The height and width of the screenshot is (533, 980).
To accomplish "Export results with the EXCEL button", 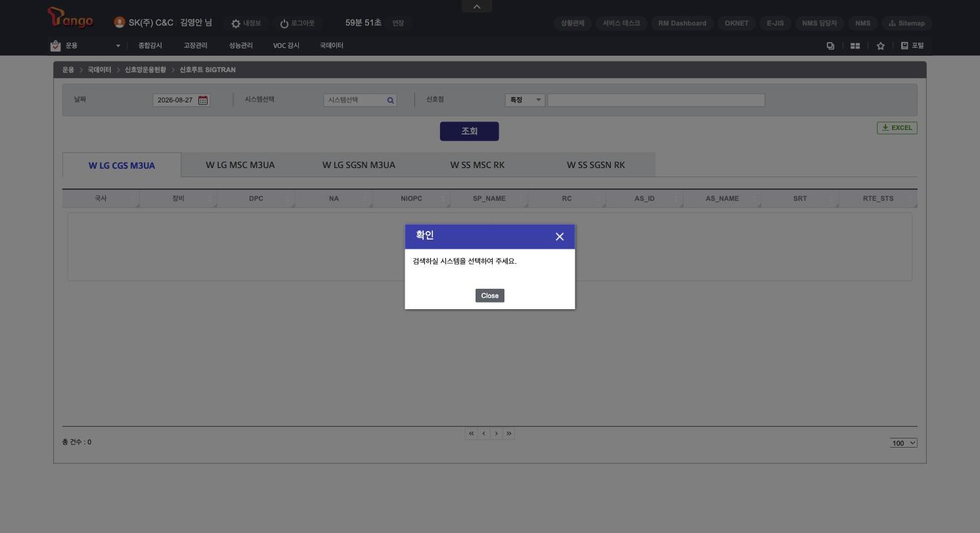I will click(897, 128).
